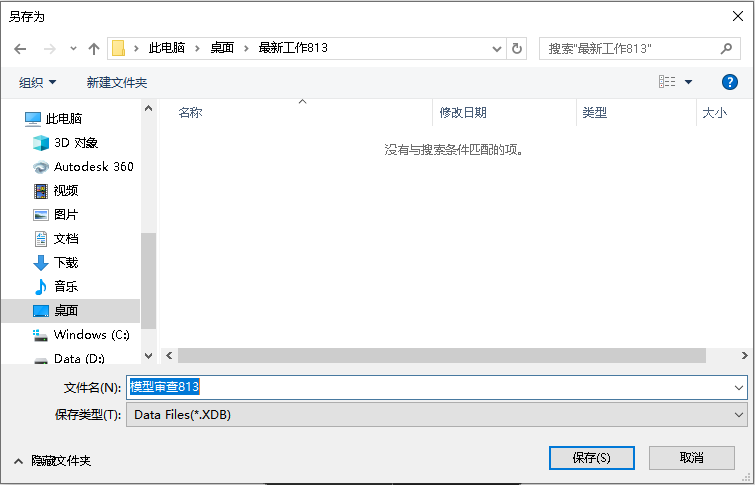The width and height of the screenshot is (755, 485).
Task: Open the 文件名 dropdown arrow
Action: (x=739, y=388)
